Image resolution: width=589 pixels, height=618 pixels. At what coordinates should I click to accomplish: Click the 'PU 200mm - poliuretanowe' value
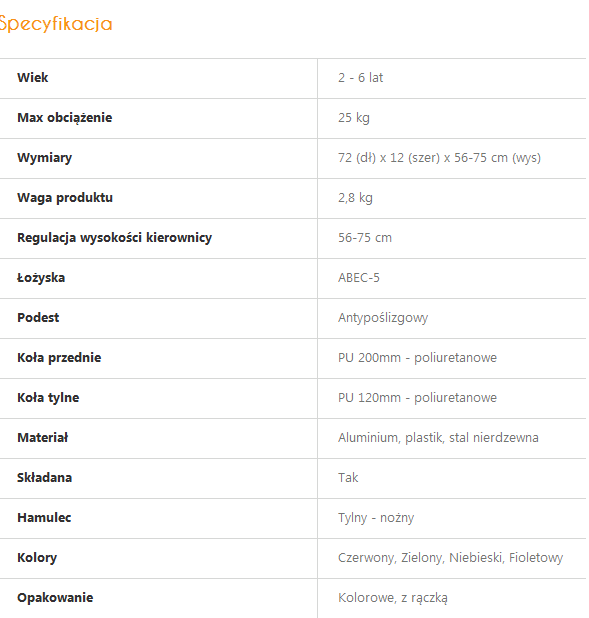[418, 358]
